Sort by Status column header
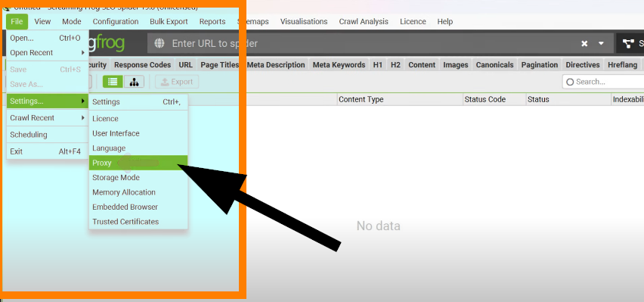 tap(568, 99)
